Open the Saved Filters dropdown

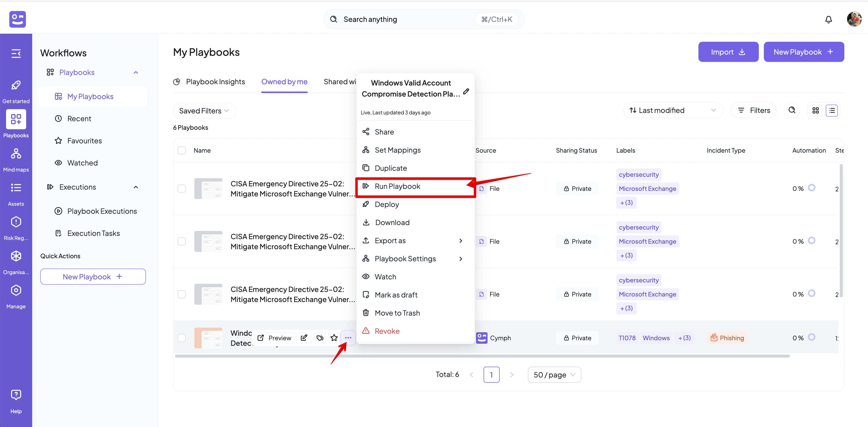point(204,111)
